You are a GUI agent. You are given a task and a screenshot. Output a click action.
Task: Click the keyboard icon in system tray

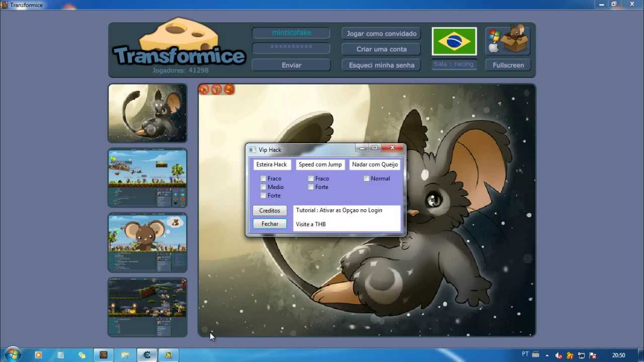[x=536, y=354]
